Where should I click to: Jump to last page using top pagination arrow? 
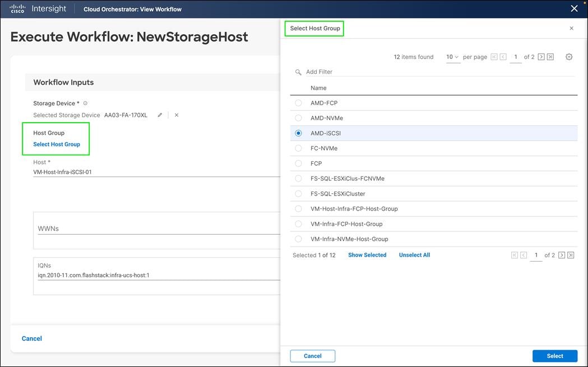coord(550,57)
